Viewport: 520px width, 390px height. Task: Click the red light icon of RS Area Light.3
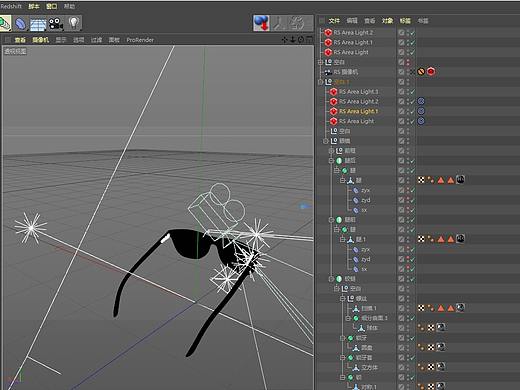pos(333,92)
